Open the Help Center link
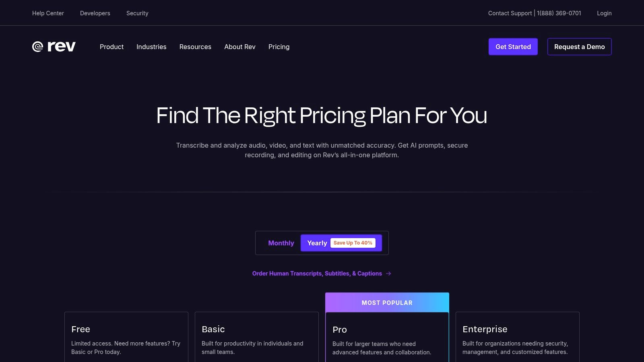Image resolution: width=644 pixels, height=362 pixels. pos(48,13)
